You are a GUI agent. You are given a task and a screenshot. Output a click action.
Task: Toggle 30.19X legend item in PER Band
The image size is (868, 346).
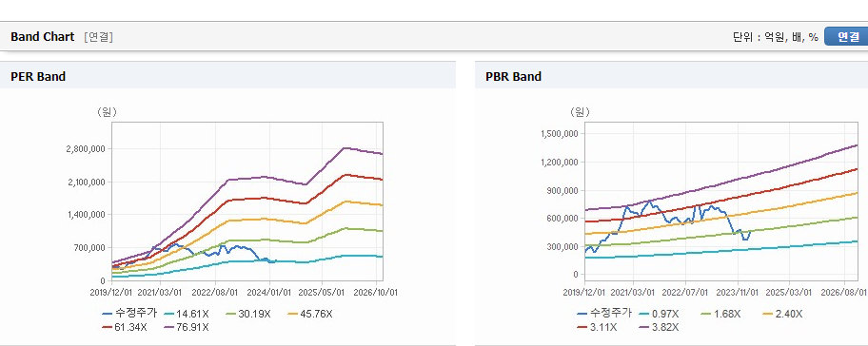(x=248, y=314)
